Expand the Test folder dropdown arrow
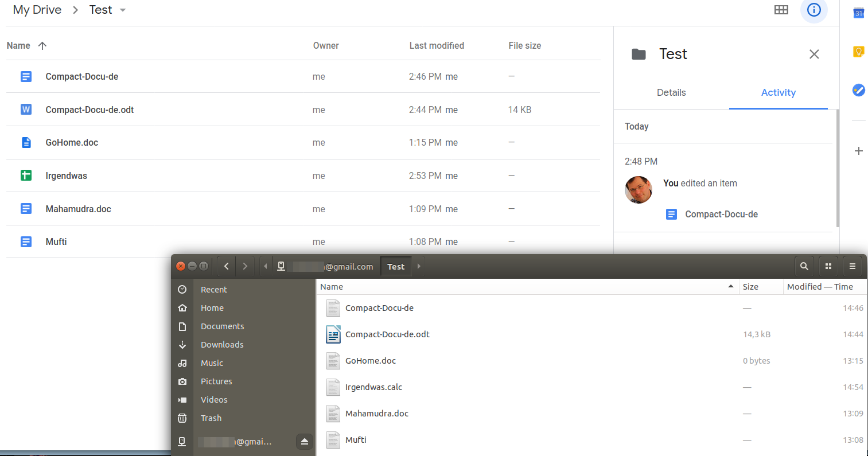The image size is (868, 456). click(123, 10)
